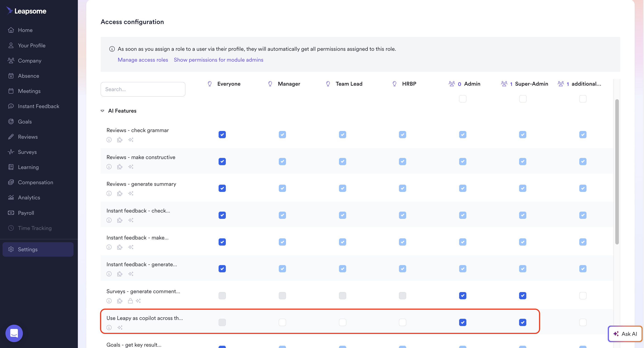Click the Everyone column header
Viewport: 644px width, 348px height.
(x=229, y=84)
